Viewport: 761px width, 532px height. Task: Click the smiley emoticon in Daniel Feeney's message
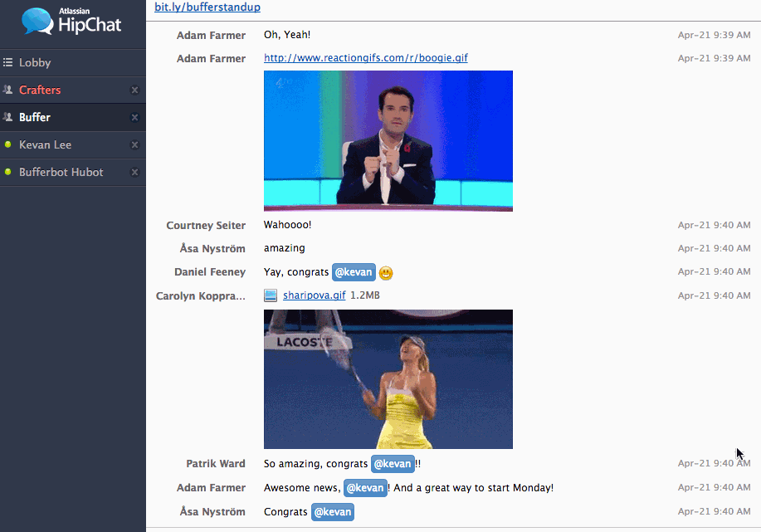[385, 272]
